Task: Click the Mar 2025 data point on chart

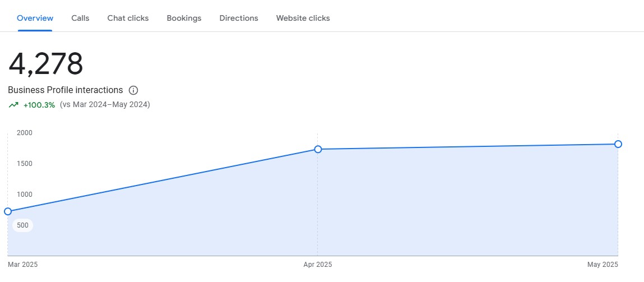Action: [8, 211]
